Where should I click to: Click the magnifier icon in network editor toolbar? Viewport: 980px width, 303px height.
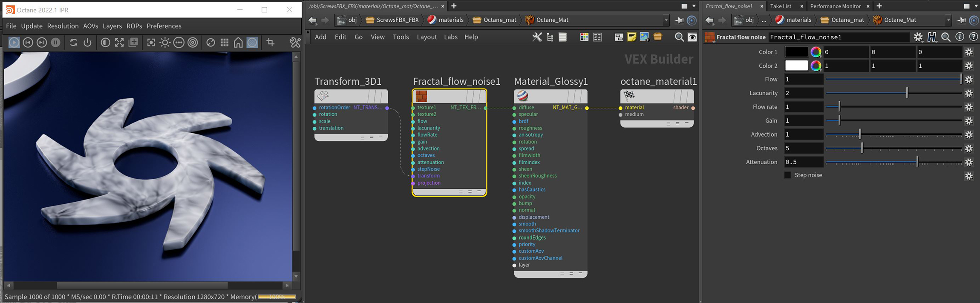(x=679, y=37)
